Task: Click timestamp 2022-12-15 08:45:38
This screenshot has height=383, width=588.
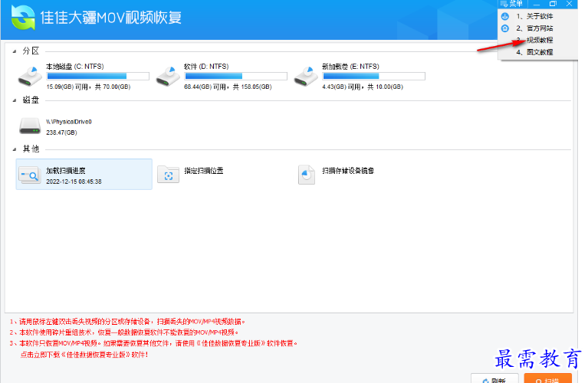Action: pyautogui.click(x=74, y=182)
